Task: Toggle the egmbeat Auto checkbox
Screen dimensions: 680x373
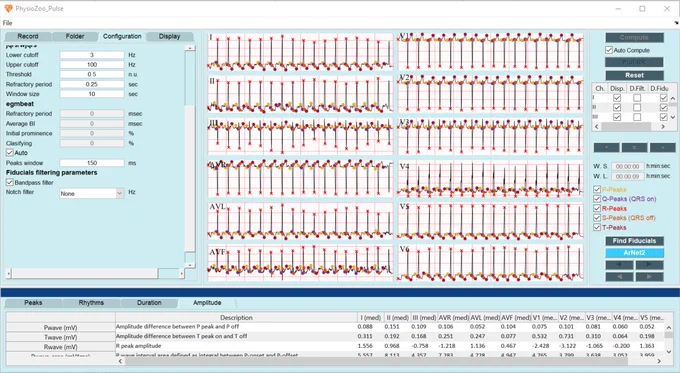Action: click(10, 153)
